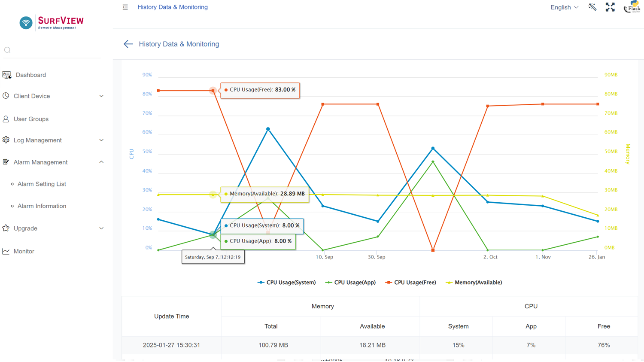The height and width of the screenshot is (362, 644).
Task: Click the search magnifier icon in the sidebar
Action: click(x=7, y=50)
